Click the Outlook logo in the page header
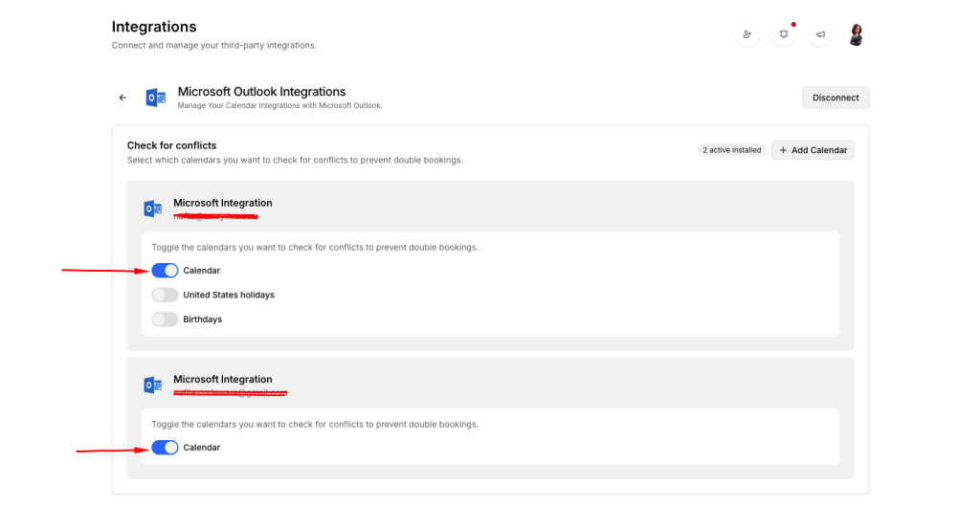The image size is (980, 528). pos(155,98)
